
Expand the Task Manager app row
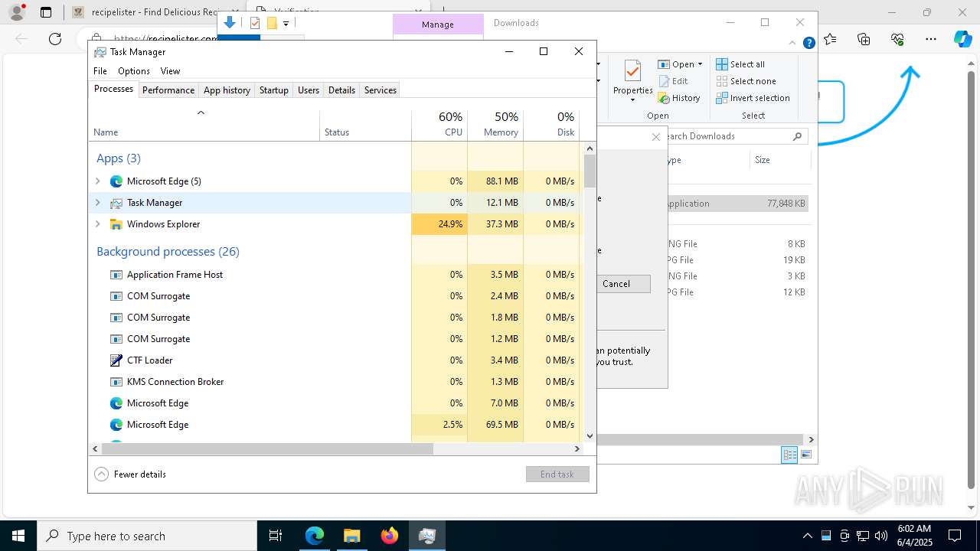[97, 203]
